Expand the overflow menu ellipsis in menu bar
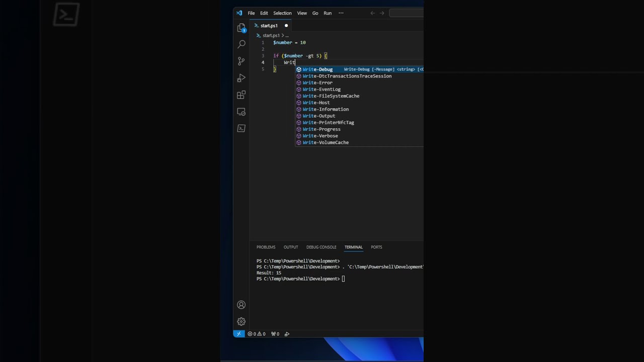 (341, 13)
